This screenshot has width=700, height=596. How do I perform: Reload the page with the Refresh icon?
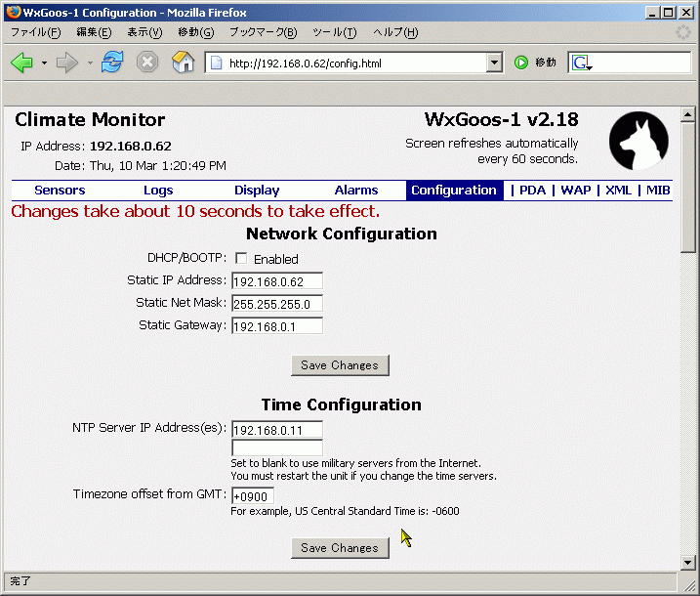pos(112,63)
